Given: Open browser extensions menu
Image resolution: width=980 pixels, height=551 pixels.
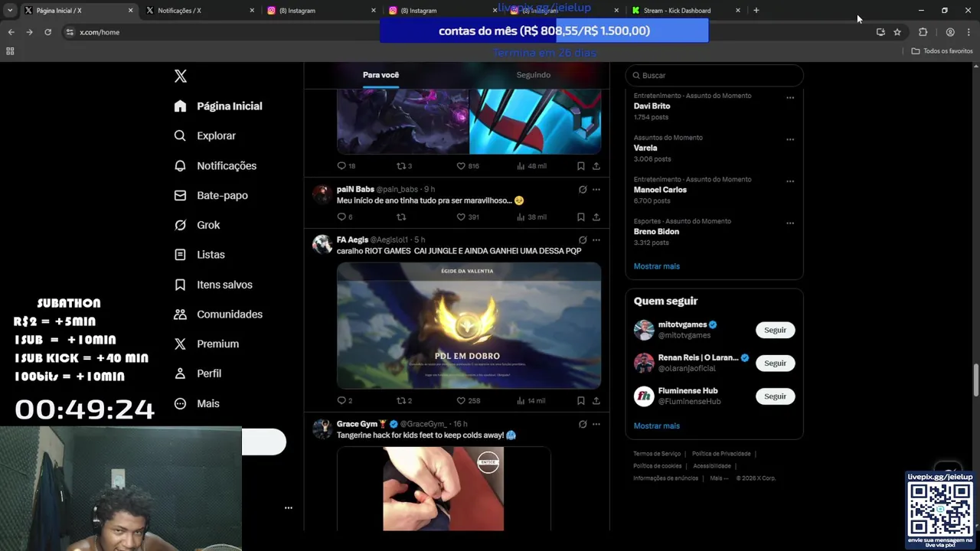Looking at the screenshot, I should tap(923, 32).
